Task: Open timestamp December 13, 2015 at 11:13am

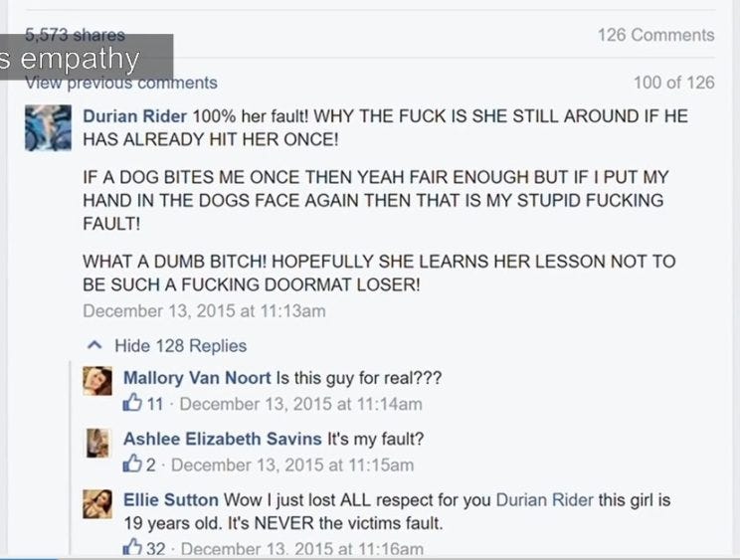Action: click(x=204, y=311)
